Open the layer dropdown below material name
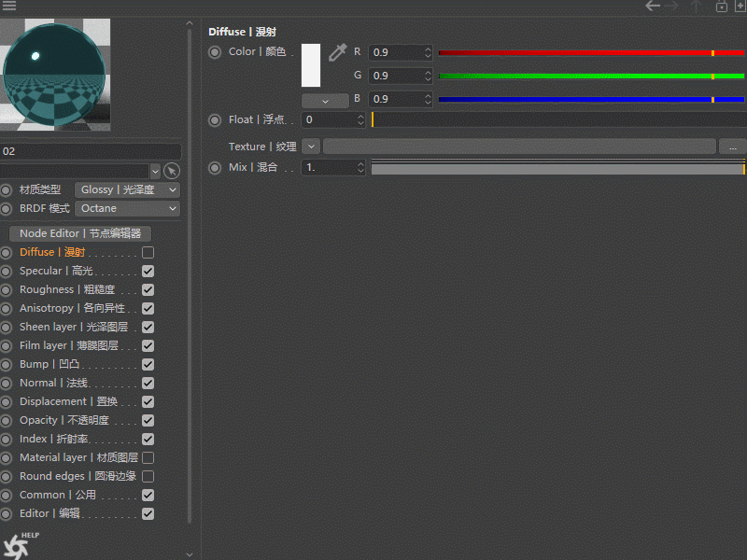Screen dimensions: 747x560 click(x=155, y=171)
